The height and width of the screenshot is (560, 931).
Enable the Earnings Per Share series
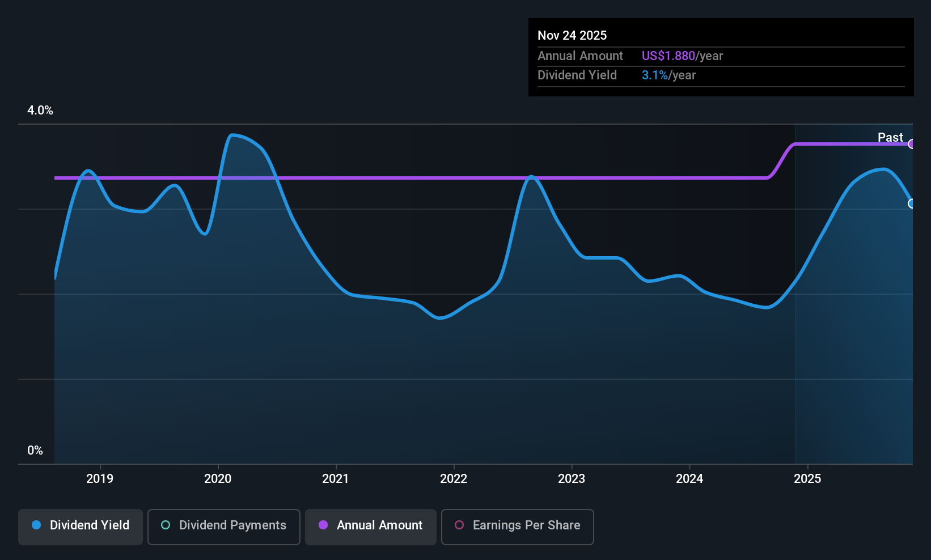(518, 527)
